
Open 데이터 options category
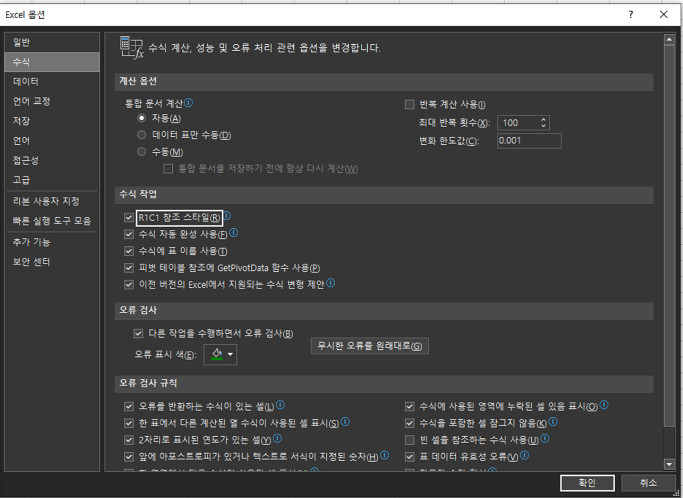(x=52, y=81)
